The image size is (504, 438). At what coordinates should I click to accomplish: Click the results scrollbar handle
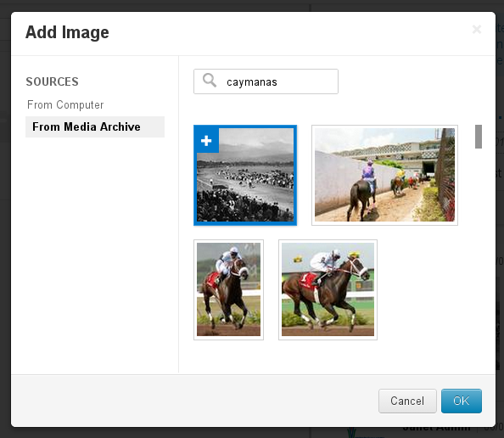[x=479, y=137]
